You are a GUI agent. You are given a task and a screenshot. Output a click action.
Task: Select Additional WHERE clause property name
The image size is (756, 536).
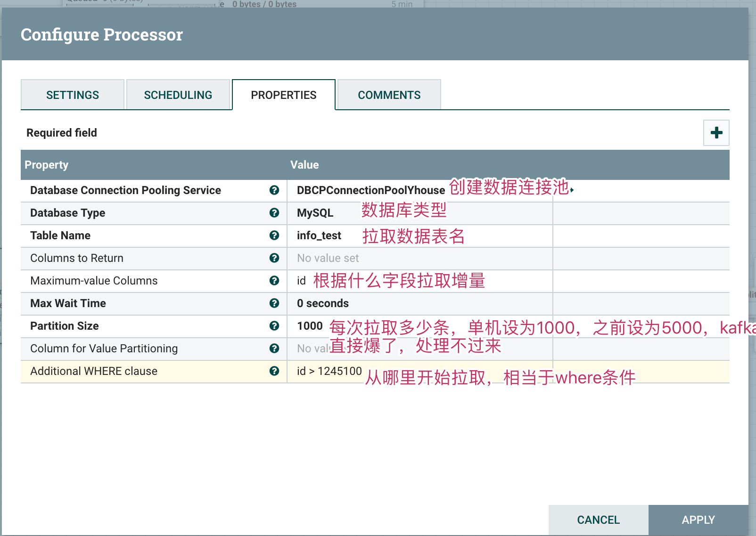(x=94, y=371)
